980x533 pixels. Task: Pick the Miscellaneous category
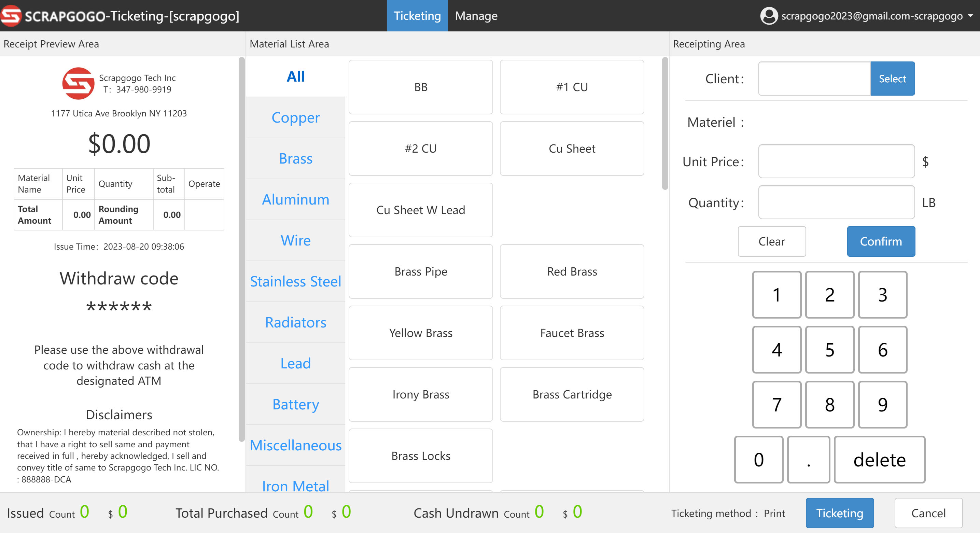click(296, 446)
